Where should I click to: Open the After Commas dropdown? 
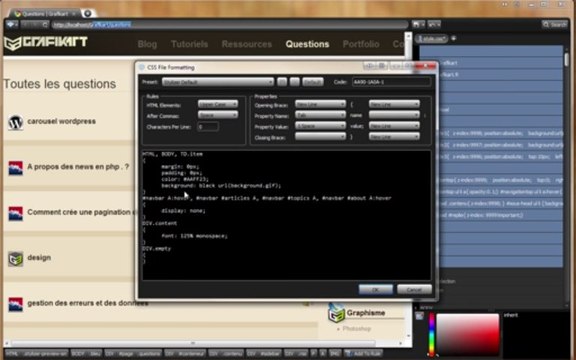[x=218, y=115]
